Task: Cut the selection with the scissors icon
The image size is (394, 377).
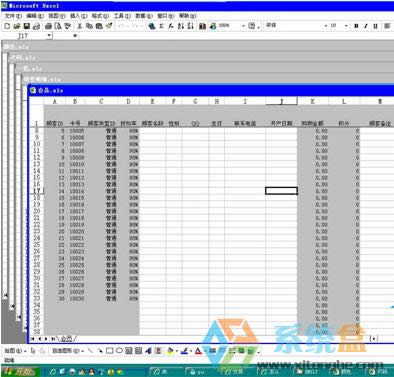Action: (x=80, y=26)
